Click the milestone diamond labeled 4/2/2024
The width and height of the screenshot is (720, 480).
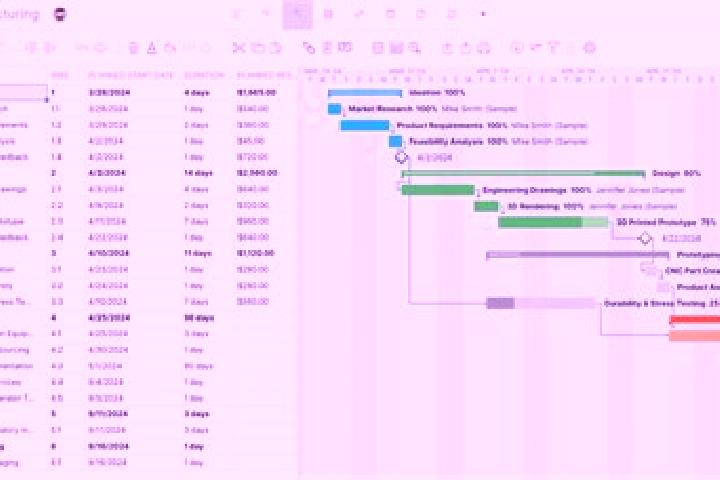tap(401, 157)
